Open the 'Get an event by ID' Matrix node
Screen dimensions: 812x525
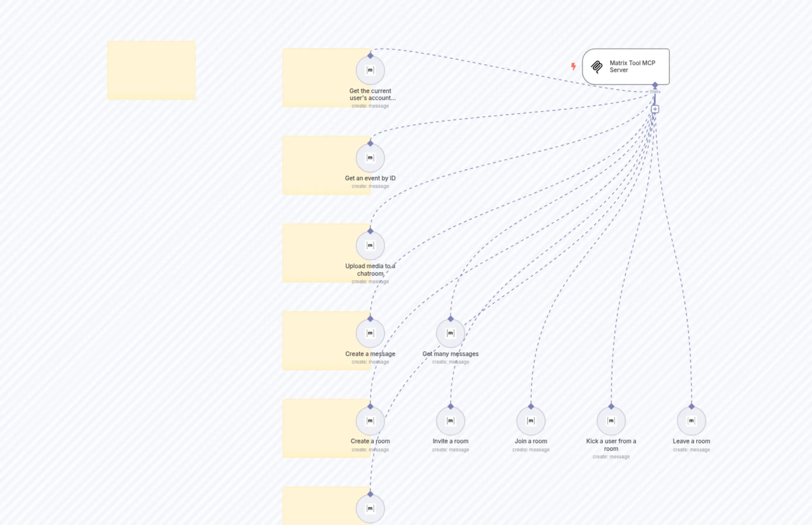(370, 158)
